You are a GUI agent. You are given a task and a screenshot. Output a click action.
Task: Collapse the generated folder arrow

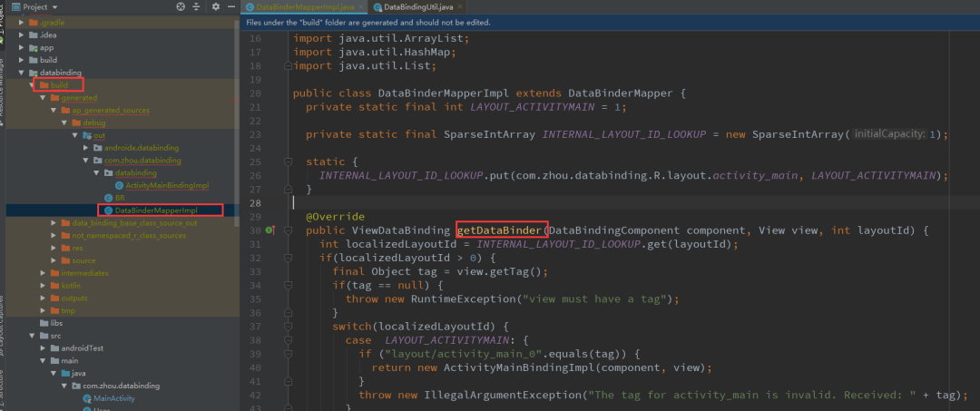pyautogui.click(x=44, y=98)
